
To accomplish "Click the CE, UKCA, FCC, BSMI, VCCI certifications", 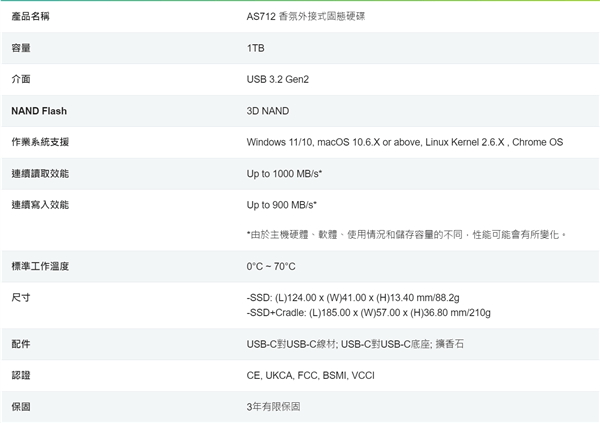I will coord(310,375).
